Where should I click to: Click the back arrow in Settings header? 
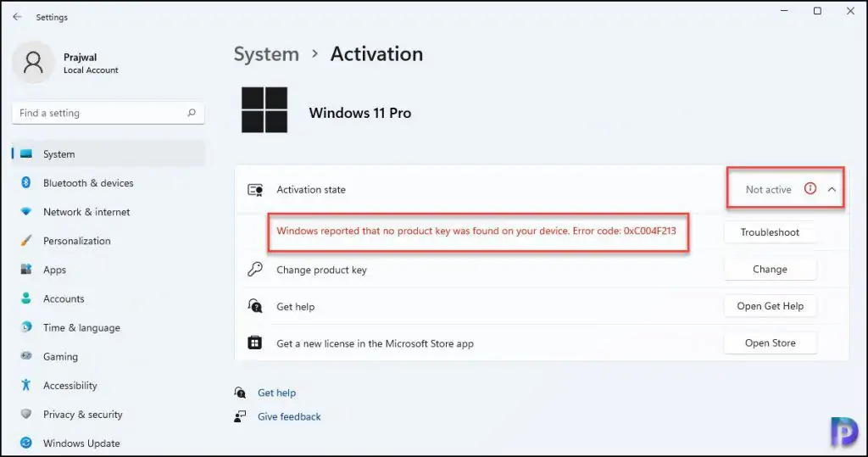click(17, 17)
